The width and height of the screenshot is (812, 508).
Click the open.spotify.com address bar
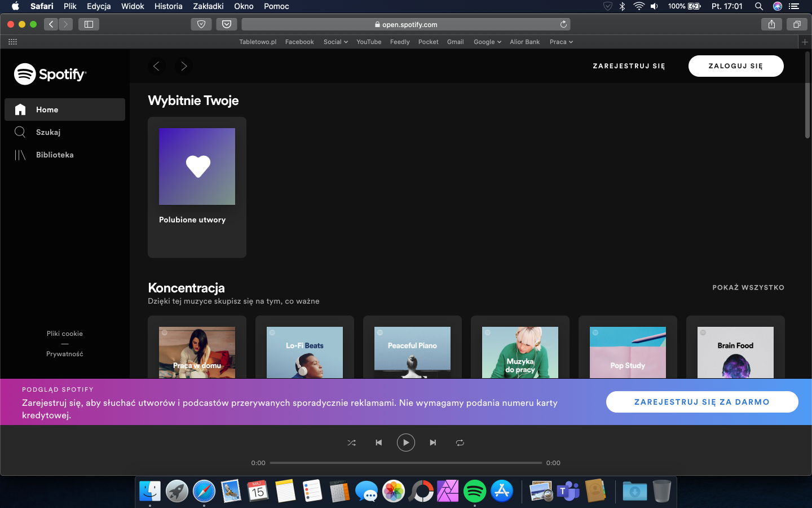pos(406,24)
